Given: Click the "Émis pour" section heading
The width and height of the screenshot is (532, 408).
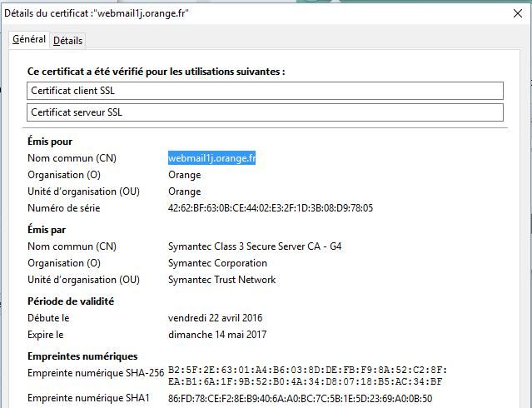Looking at the screenshot, I should 50,142.
